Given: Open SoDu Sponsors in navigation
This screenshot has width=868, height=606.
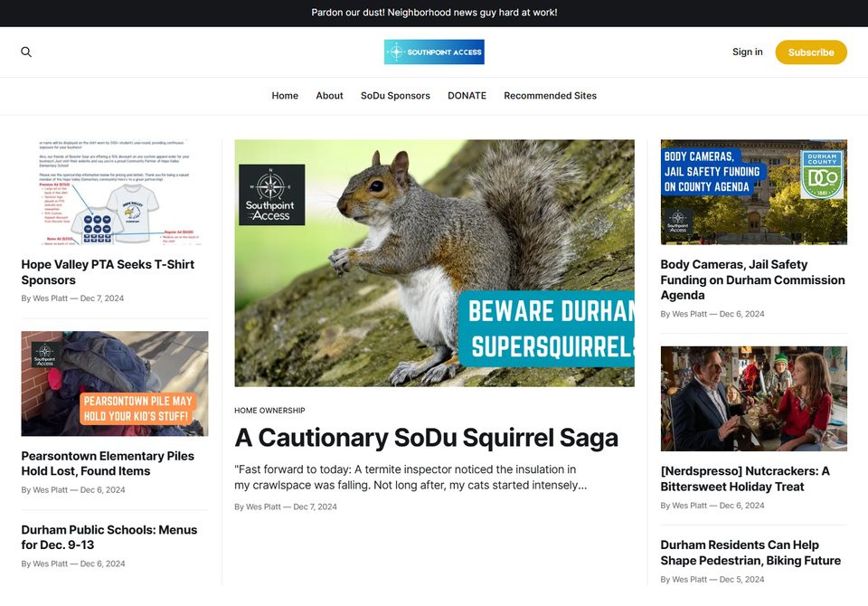Looking at the screenshot, I should point(395,96).
